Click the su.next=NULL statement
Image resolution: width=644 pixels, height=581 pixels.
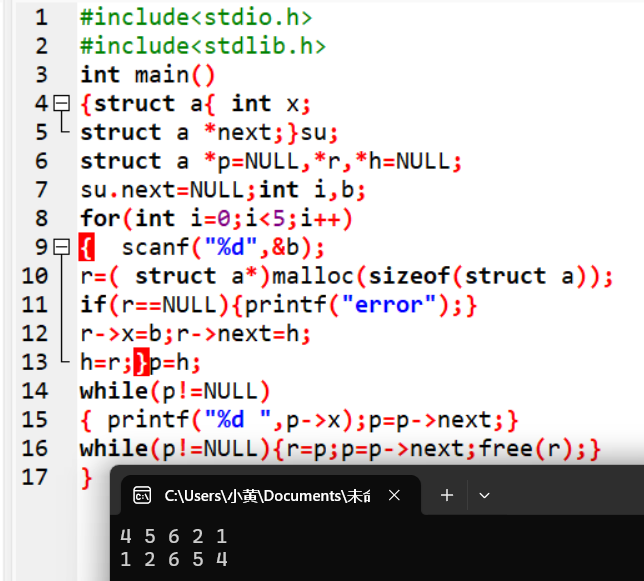pyautogui.click(x=168, y=190)
